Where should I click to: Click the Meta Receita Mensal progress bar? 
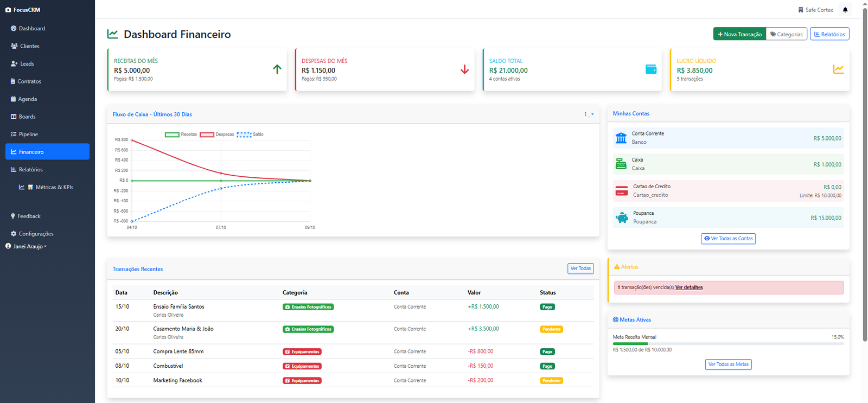click(728, 343)
